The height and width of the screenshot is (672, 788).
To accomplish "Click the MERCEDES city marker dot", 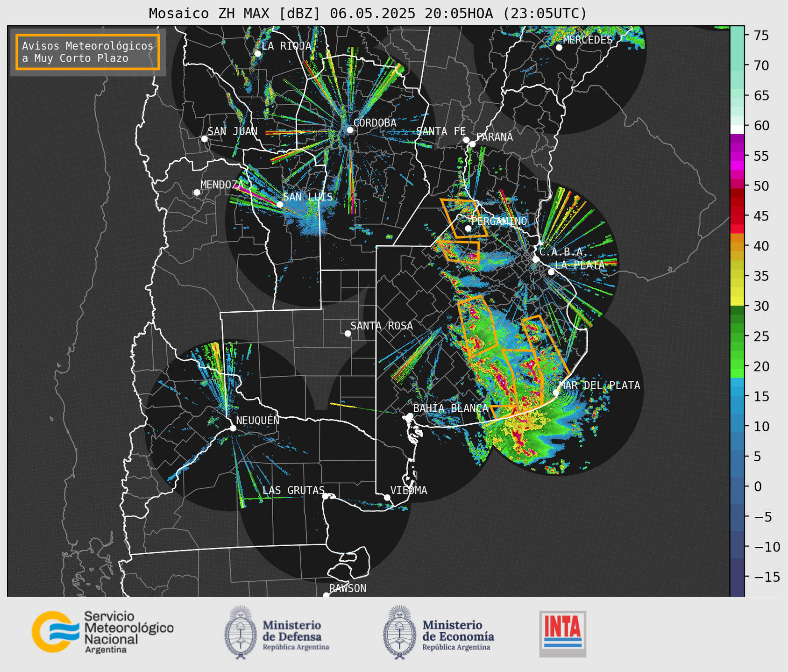I will (x=559, y=48).
